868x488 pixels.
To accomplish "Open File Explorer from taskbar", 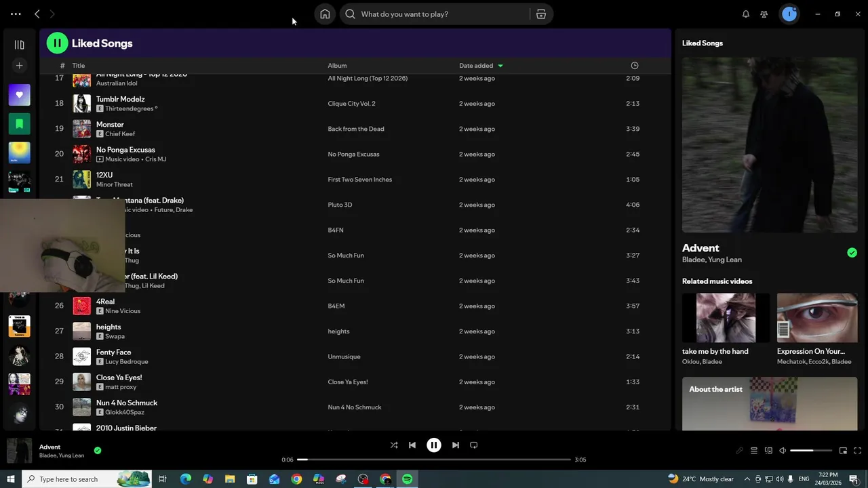I will click(x=230, y=479).
